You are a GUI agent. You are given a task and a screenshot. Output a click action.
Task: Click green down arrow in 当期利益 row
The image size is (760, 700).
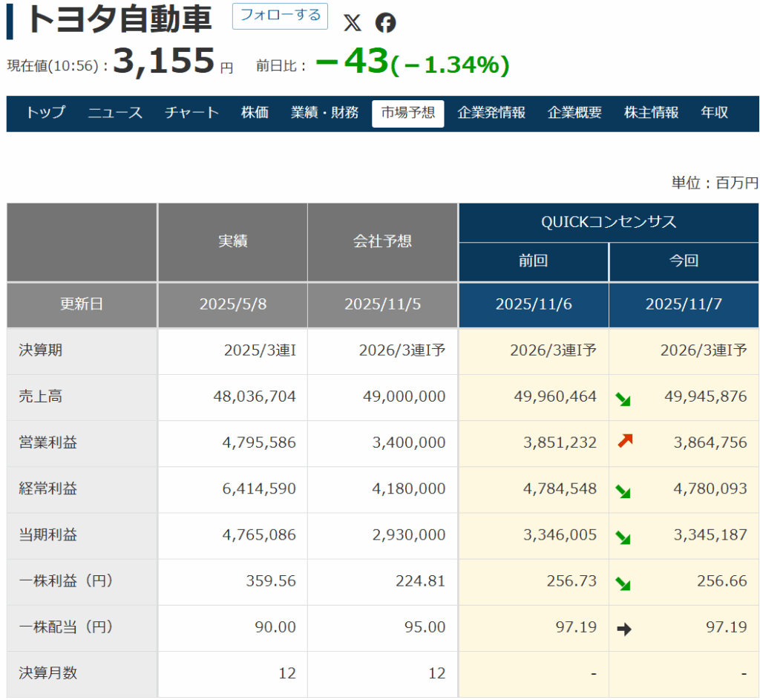pyautogui.click(x=623, y=537)
